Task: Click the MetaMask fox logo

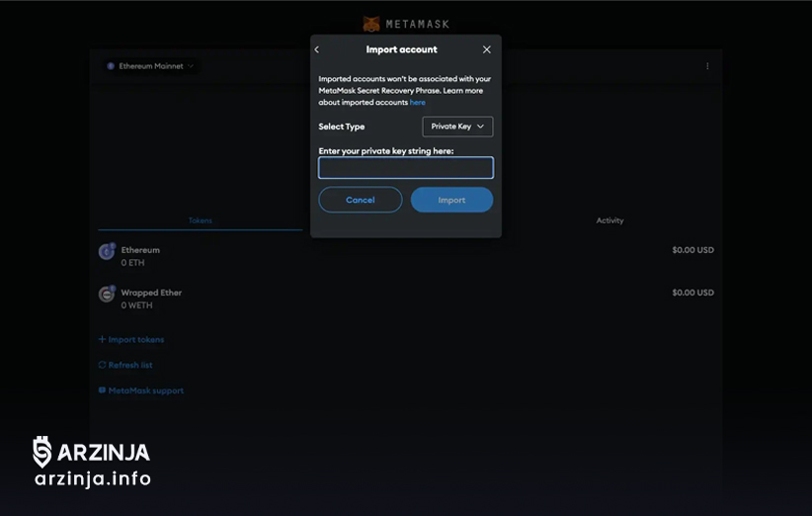Action: point(371,24)
